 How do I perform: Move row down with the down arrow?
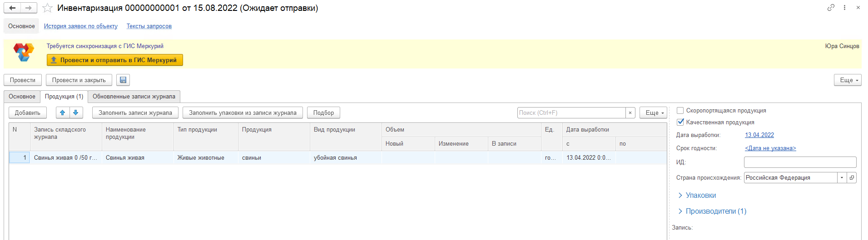[76, 113]
